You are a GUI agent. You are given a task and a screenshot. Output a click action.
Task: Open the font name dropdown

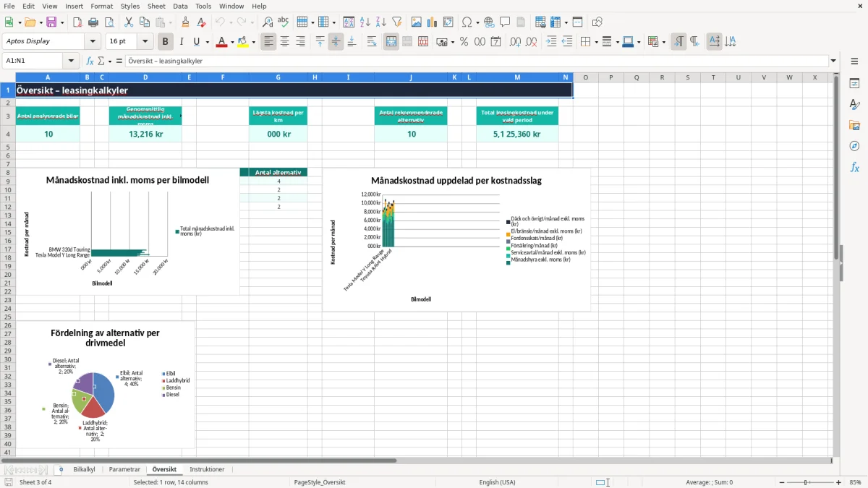coord(93,42)
